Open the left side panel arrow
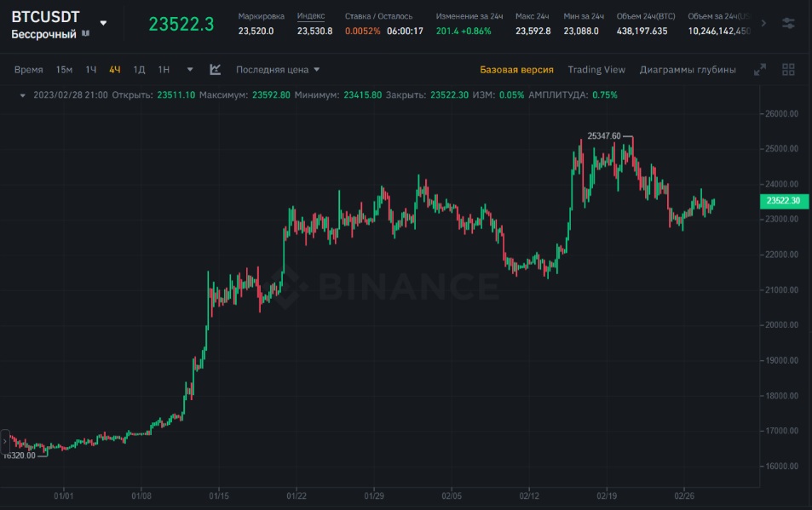This screenshot has width=812, height=510. pyautogui.click(x=4, y=442)
